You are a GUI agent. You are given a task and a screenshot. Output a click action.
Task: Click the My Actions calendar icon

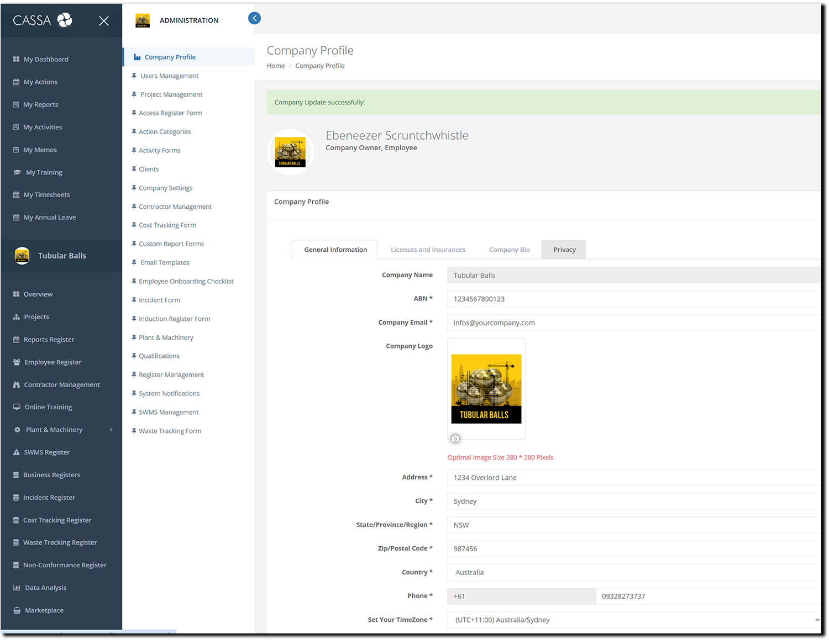pos(16,82)
